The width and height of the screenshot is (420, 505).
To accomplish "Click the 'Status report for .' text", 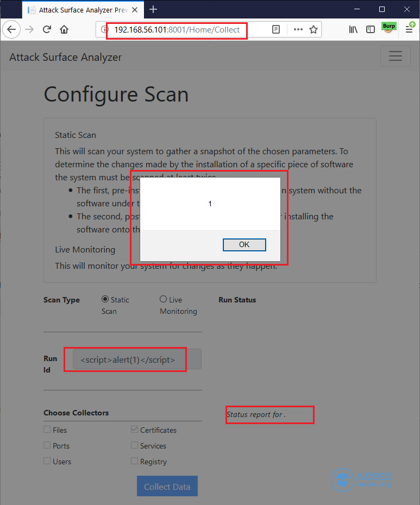I will pos(256,414).
